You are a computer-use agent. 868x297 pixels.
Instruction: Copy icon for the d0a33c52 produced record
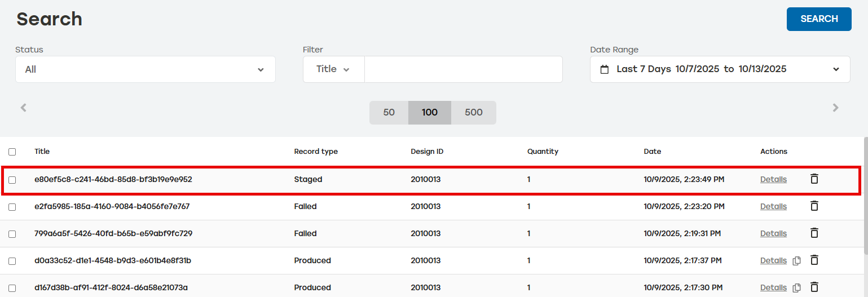pyautogui.click(x=796, y=260)
